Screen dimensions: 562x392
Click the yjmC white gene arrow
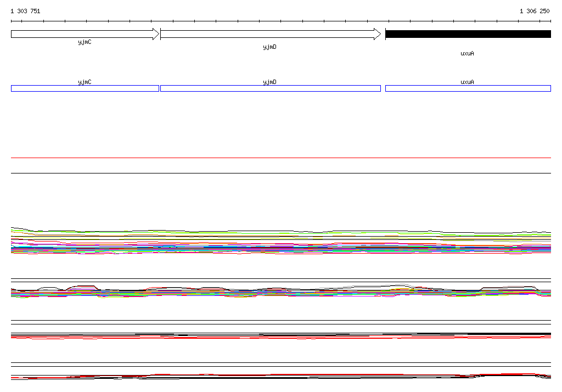82,34
